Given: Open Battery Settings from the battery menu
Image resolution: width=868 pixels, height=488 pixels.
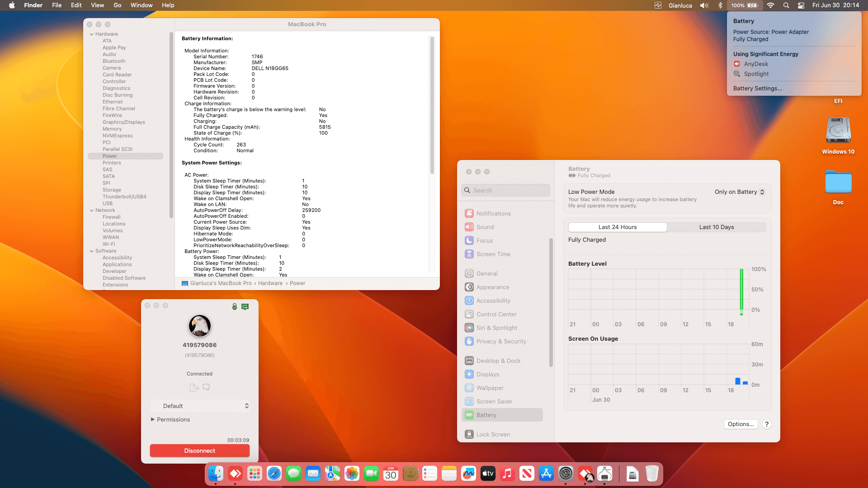Looking at the screenshot, I should [x=758, y=88].
